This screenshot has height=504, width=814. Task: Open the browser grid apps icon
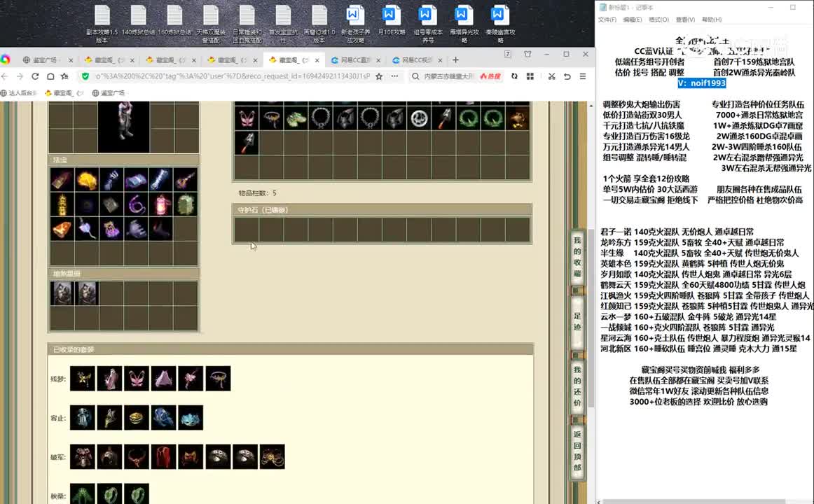530,76
